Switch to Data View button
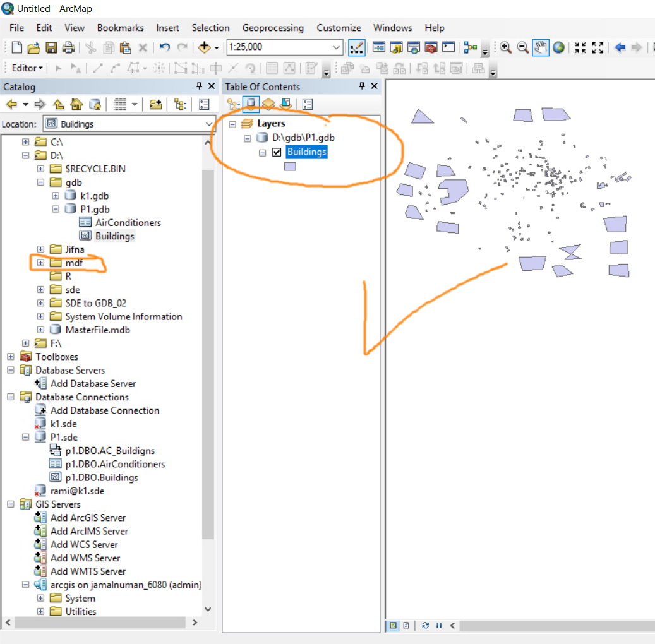655x644 pixels. click(x=393, y=625)
